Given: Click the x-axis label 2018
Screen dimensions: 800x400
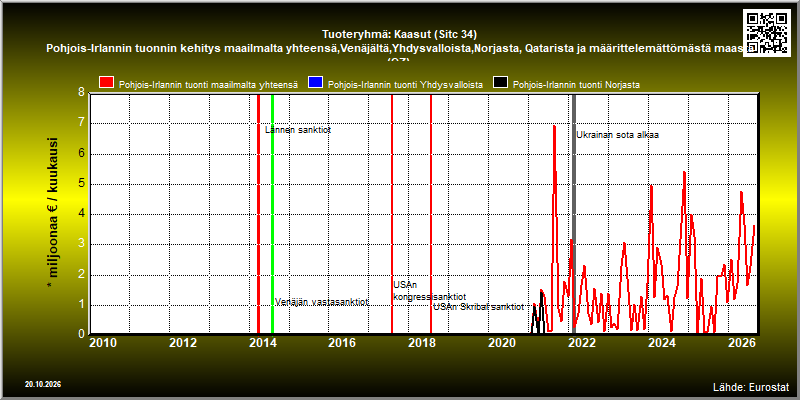Looking at the screenshot, I should pyautogui.click(x=421, y=343).
